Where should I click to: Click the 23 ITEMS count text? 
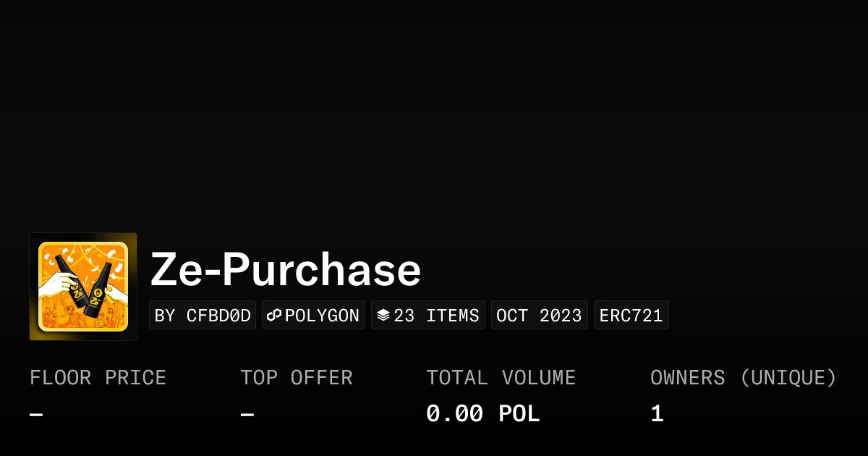tap(436, 316)
